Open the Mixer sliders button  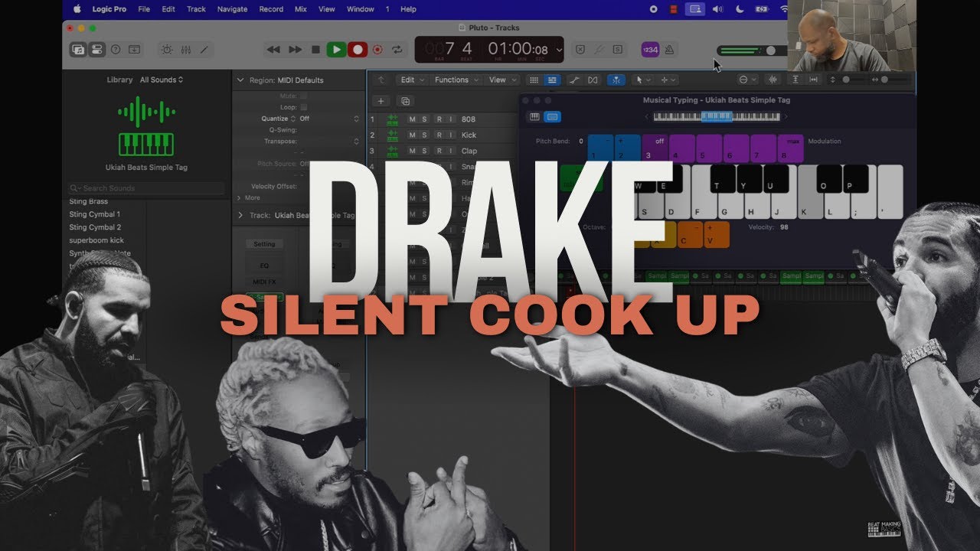coord(185,49)
